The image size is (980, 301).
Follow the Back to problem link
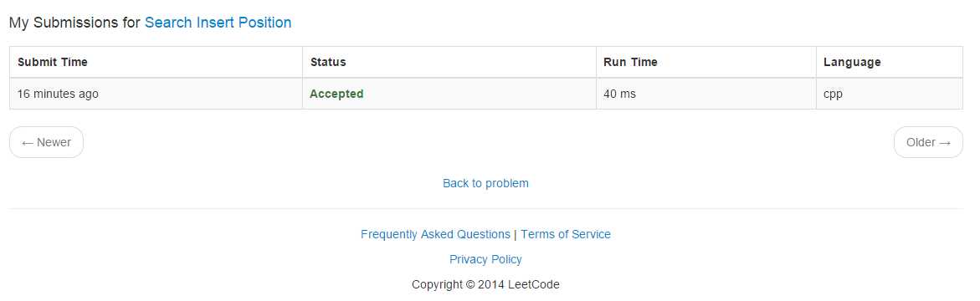[485, 183]
